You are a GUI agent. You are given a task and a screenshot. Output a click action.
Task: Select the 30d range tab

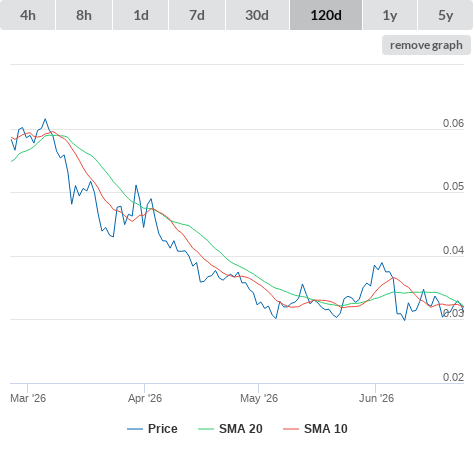[257, 15]
